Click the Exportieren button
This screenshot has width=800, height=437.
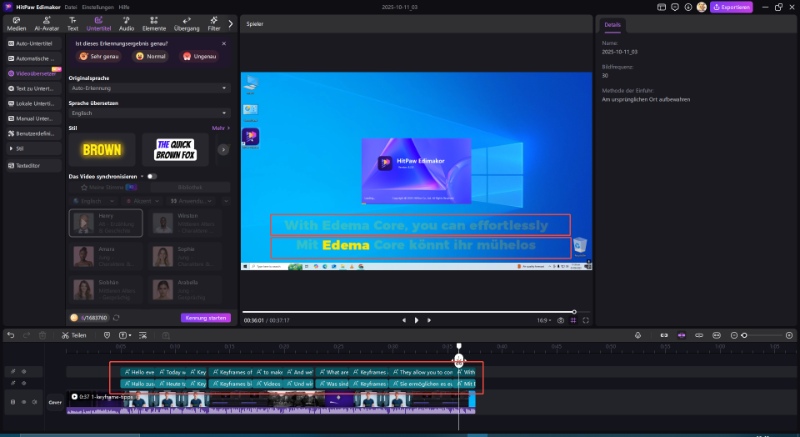(x=731, y=7)
